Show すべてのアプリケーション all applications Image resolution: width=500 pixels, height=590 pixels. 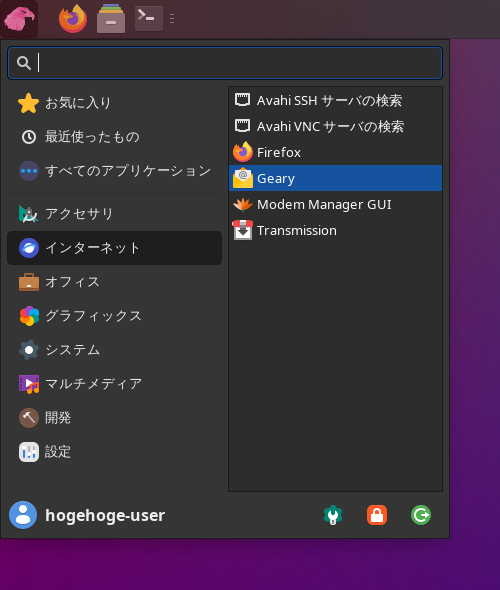114,171
